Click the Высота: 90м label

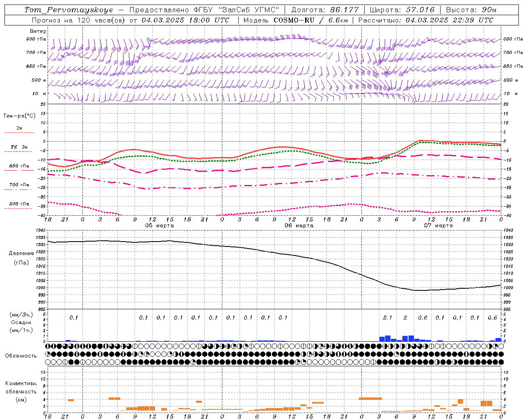coord(471,10)
